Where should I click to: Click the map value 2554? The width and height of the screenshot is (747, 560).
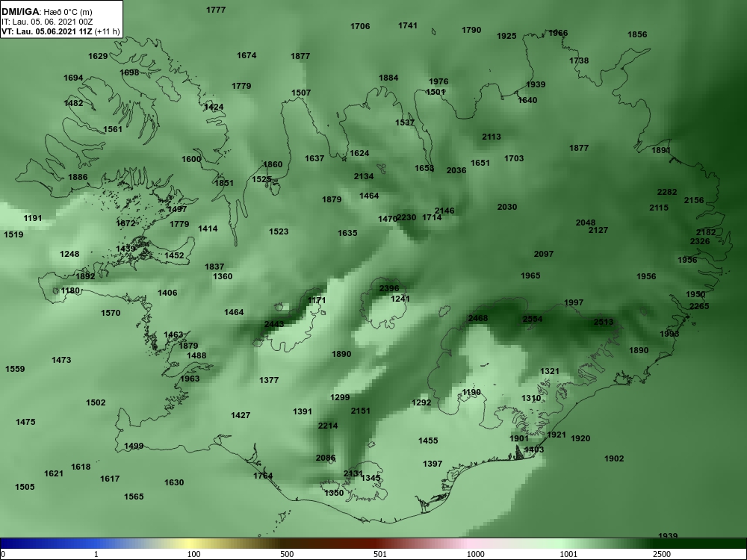(532, 319)
